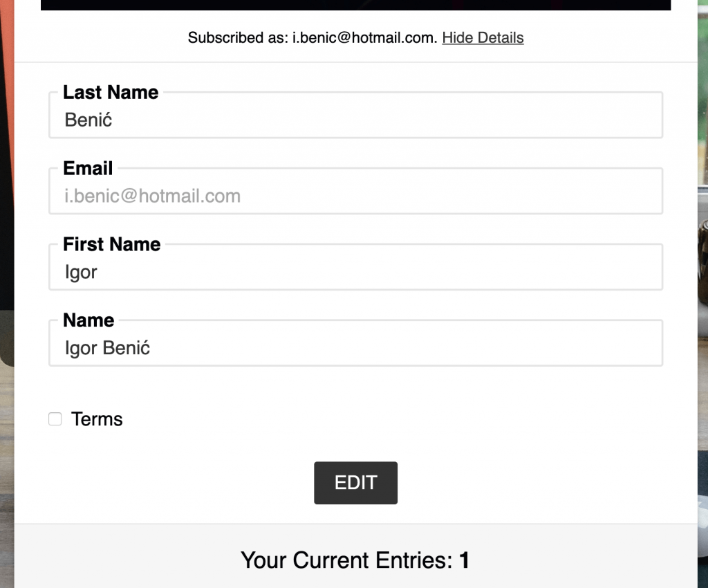This screenshot has height=588, width=708.
Task: Click the background image left of the form
Action: coord(7,293)
